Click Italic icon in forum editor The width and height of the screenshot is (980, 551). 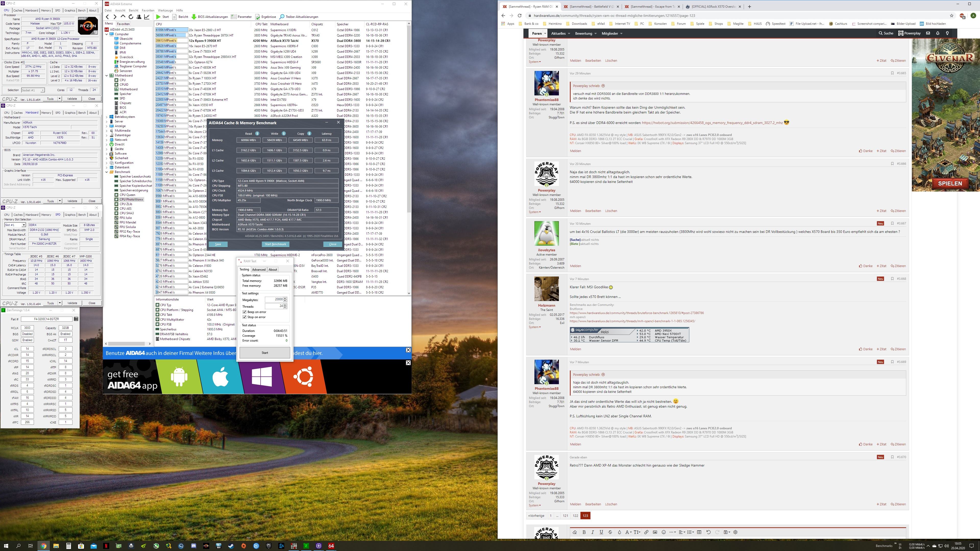(x=593, y=532)
